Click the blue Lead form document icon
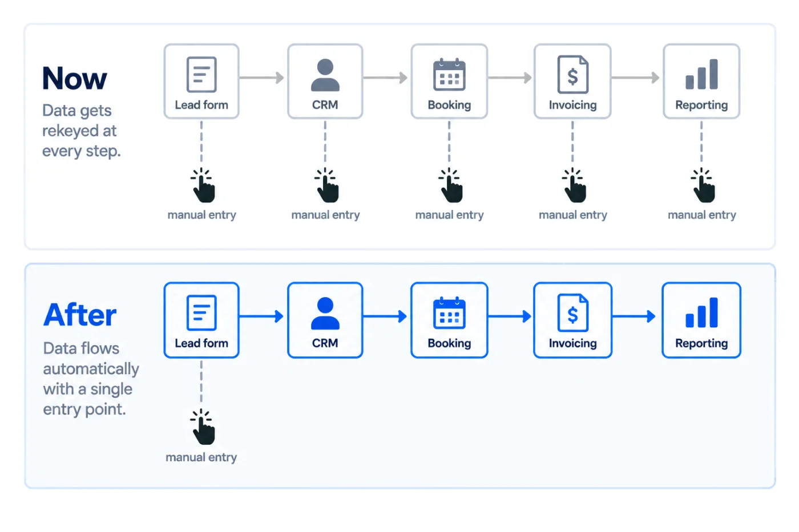 point(201,313)
